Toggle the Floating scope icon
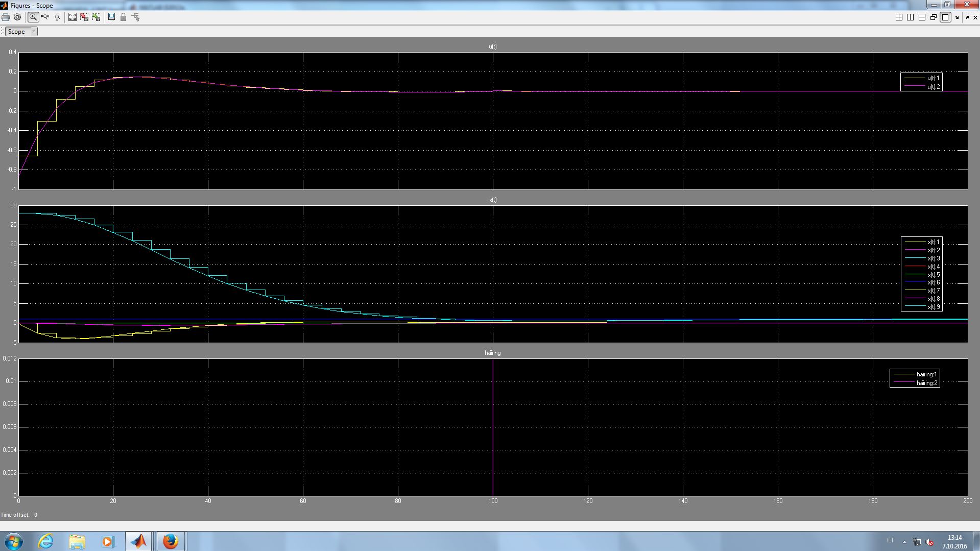Image resolution: width=980 pixels, height=551 pixels. pos(111,17)
